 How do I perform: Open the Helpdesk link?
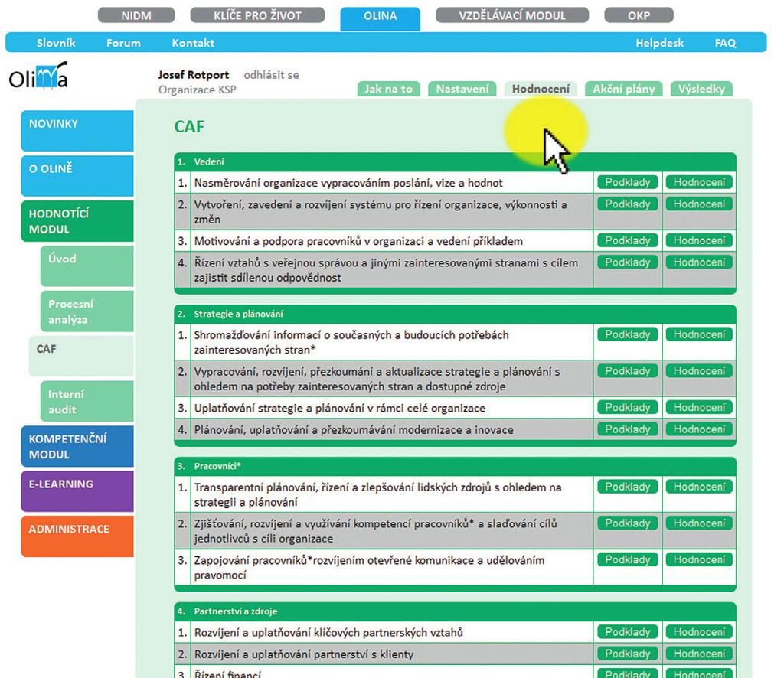point(659,43)
